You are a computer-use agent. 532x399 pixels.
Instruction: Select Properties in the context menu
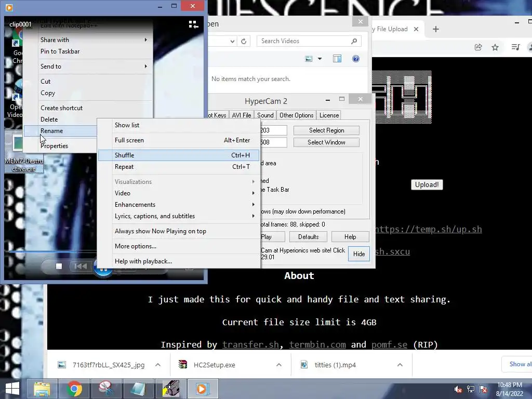60,146
